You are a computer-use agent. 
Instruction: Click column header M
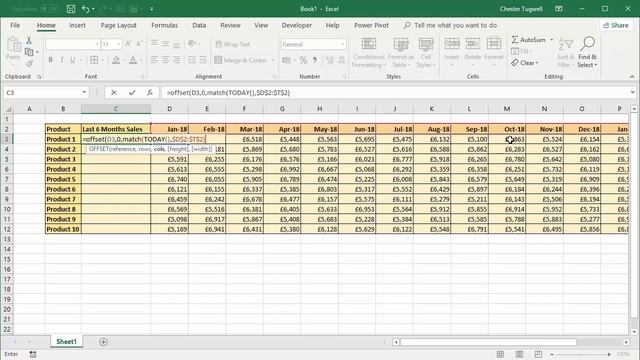click(x=507, y=109)
